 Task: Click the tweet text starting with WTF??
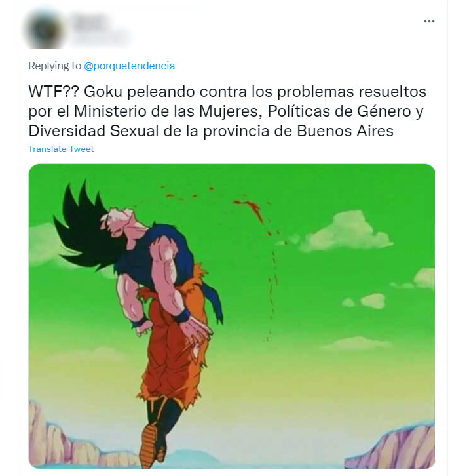pos(227,111)
